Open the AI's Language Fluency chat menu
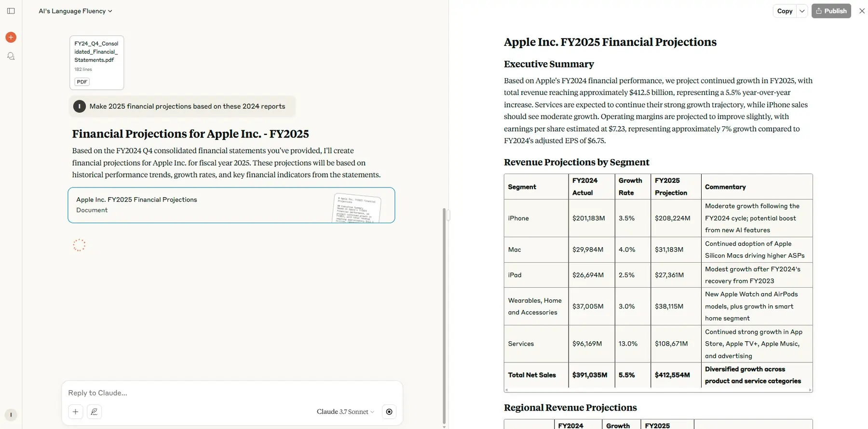 click(x=76, y=11)
